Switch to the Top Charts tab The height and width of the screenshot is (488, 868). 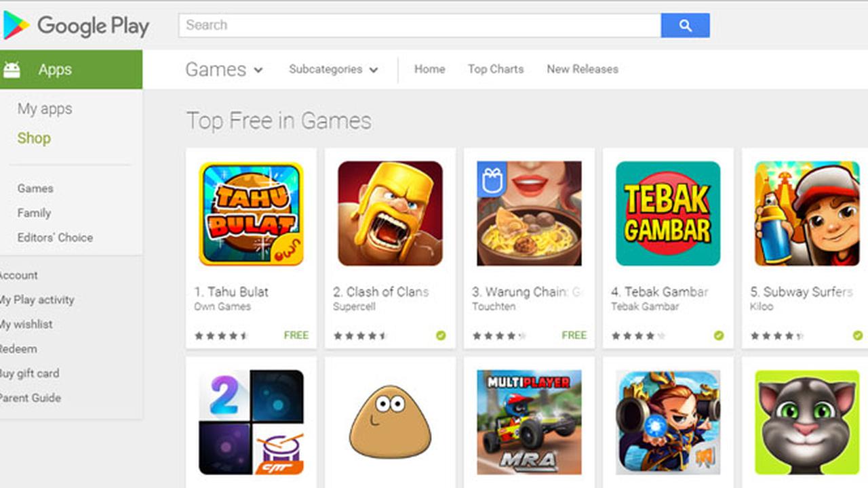496,69
